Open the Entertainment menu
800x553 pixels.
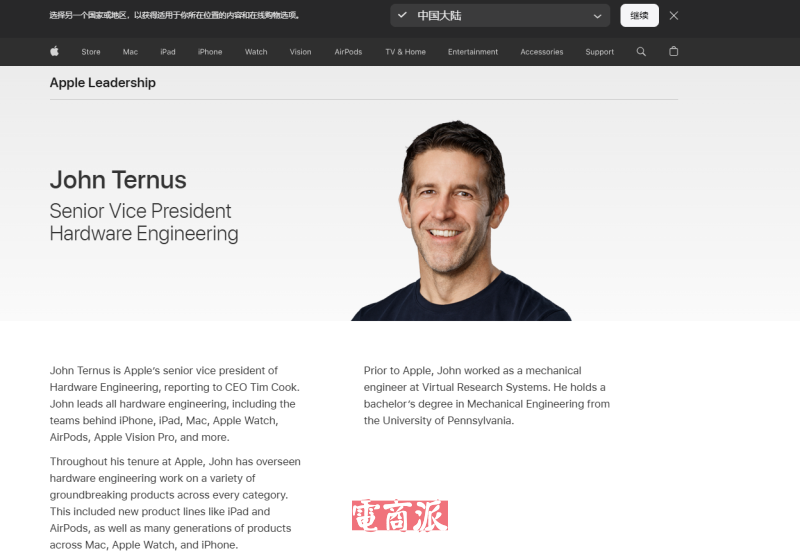point(472,52)
